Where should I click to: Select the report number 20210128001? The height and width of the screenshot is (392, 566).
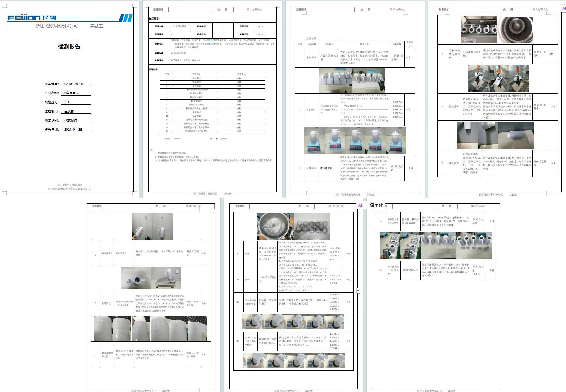pos(73,84)
